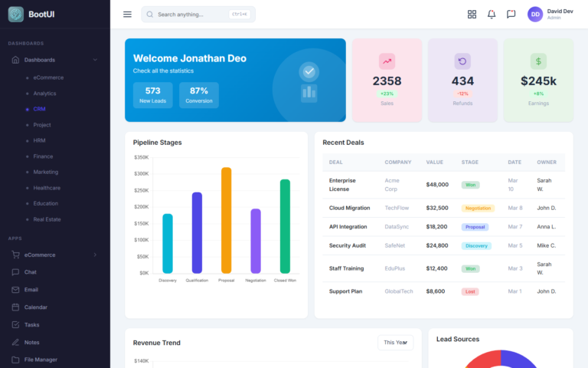Click the Refunds circular arrow icon
The image size is (588, 368).
click(x=462, y=61)
